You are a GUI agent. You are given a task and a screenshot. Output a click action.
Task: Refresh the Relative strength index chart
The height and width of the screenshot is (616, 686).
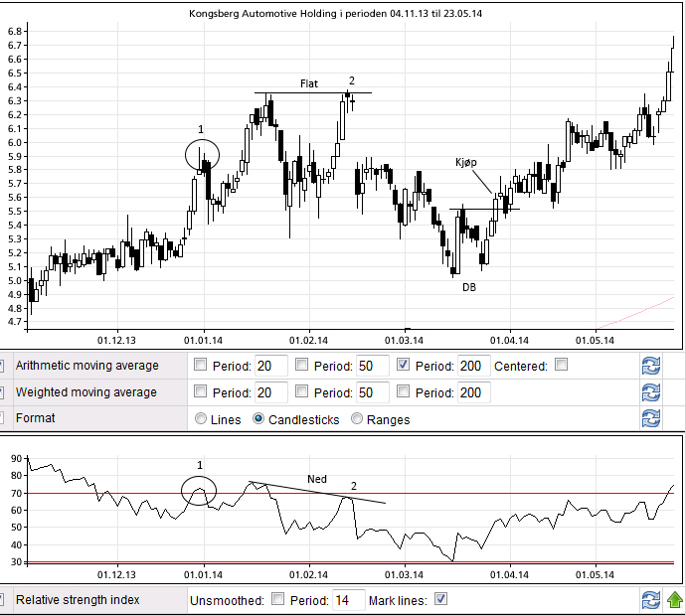651,599
